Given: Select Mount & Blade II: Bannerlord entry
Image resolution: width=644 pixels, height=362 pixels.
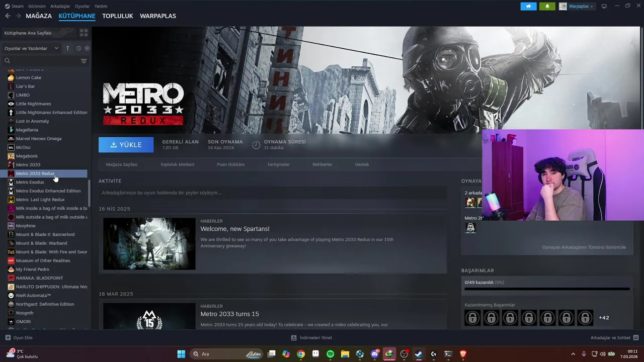Looking at the screenshot, I should coord(45,234).
